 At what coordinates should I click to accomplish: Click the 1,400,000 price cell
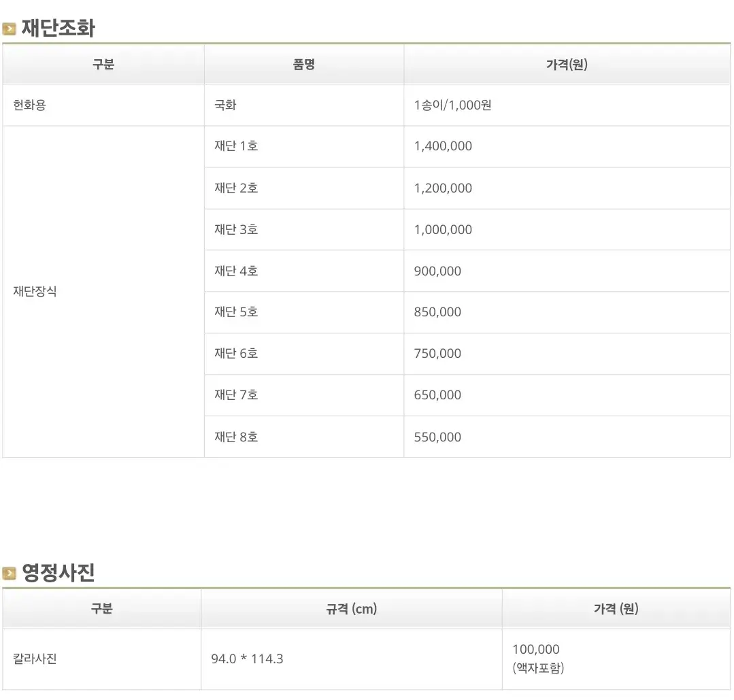point(443,146)
